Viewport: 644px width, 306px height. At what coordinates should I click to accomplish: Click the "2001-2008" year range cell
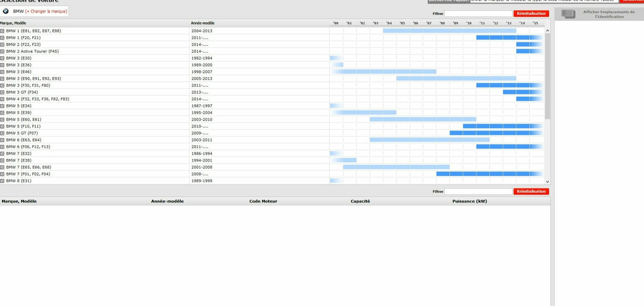pos(202,167)
